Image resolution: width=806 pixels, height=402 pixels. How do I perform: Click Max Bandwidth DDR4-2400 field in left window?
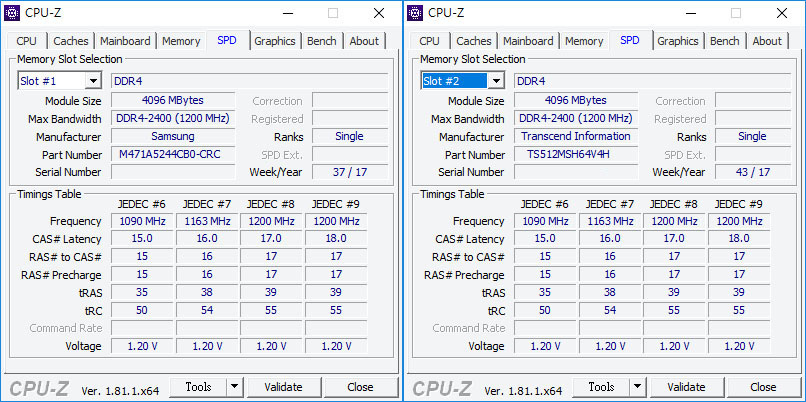pos(173,118)
